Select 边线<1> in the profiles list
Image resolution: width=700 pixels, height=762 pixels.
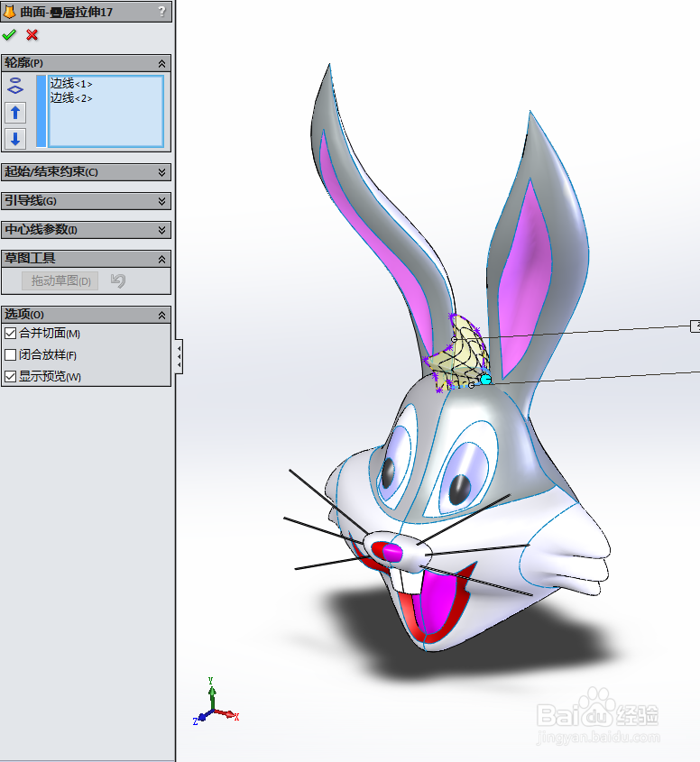point(71,84)
